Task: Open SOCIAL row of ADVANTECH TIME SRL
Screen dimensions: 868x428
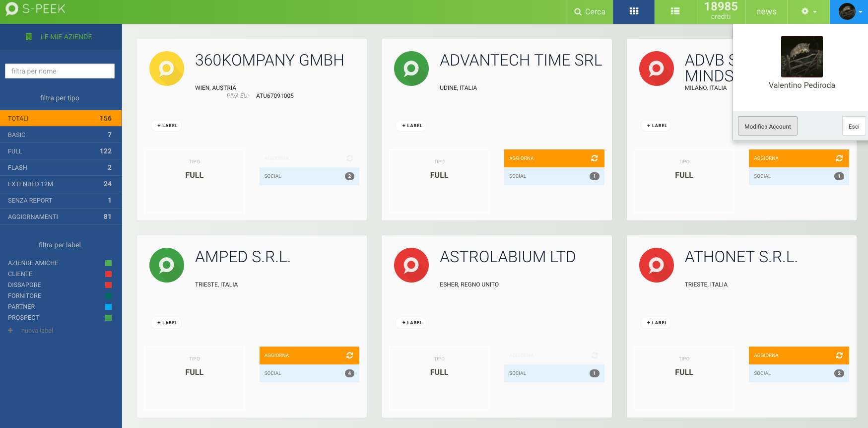Action: [554, 176]
